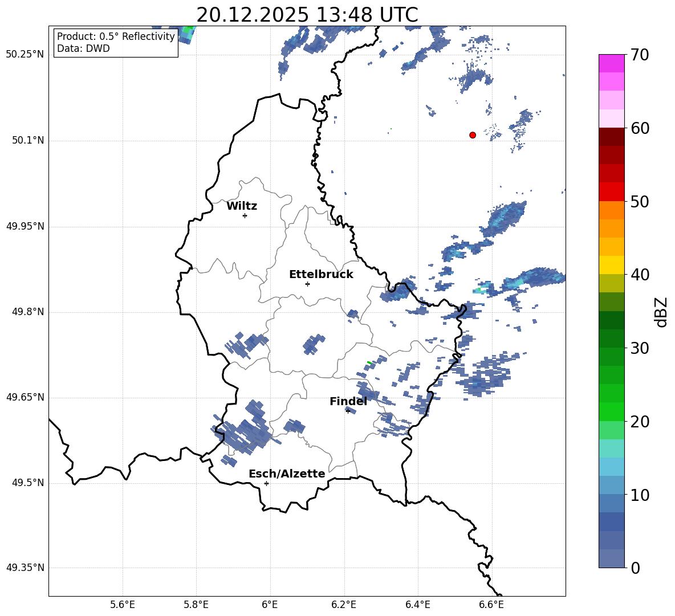Click the "Data: DWD" text
Image resolution: width=675 pixels, height=616 pixels.
(83, 48)
